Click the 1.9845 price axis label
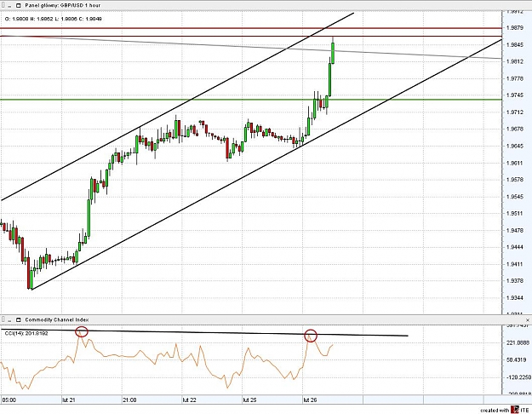 tap(514, 45)
